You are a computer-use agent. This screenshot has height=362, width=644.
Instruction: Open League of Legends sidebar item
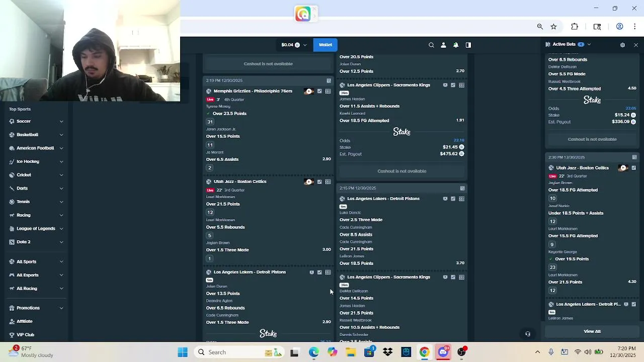pyautogui.click(x=36, y=228)
